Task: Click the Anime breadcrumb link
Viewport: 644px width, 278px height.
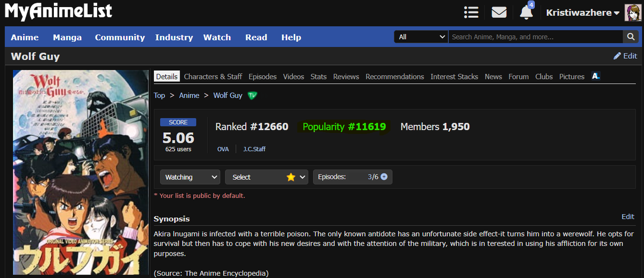Action: (x=189, y=96)
